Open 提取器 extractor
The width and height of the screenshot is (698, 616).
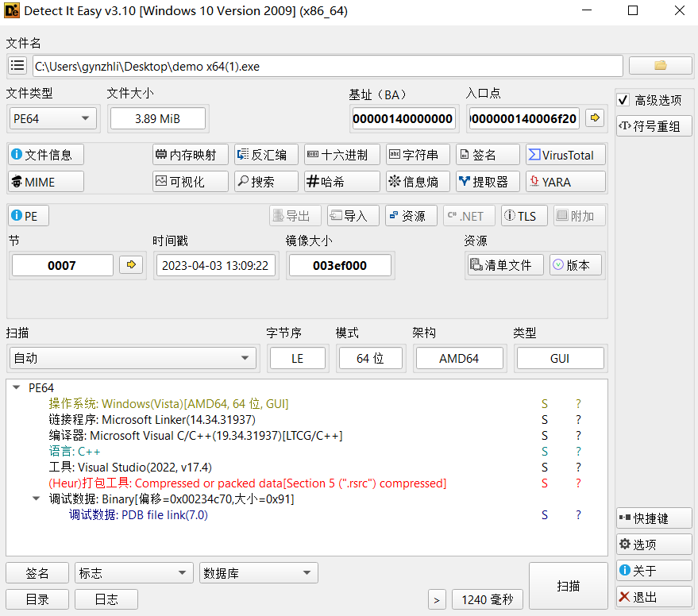(488, 182)
